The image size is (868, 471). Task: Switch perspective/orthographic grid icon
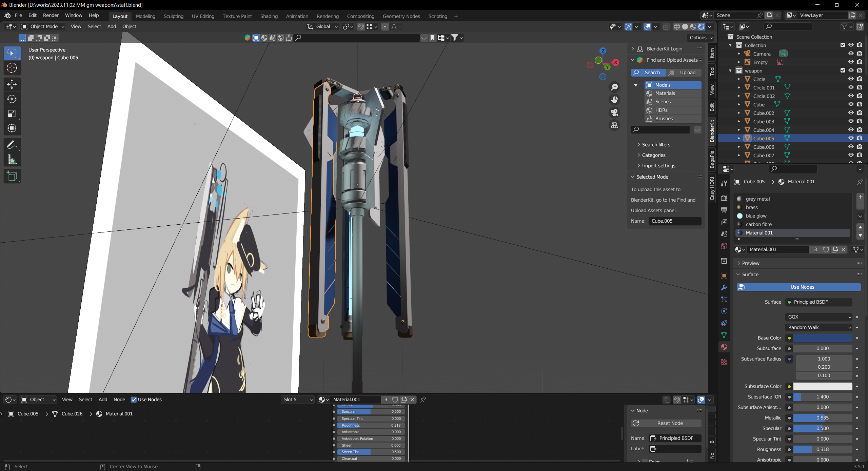pyautogui.click(x=614, y=125)
